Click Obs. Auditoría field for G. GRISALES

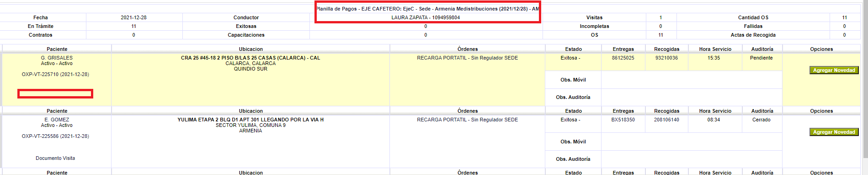click(x=692, y=97)
